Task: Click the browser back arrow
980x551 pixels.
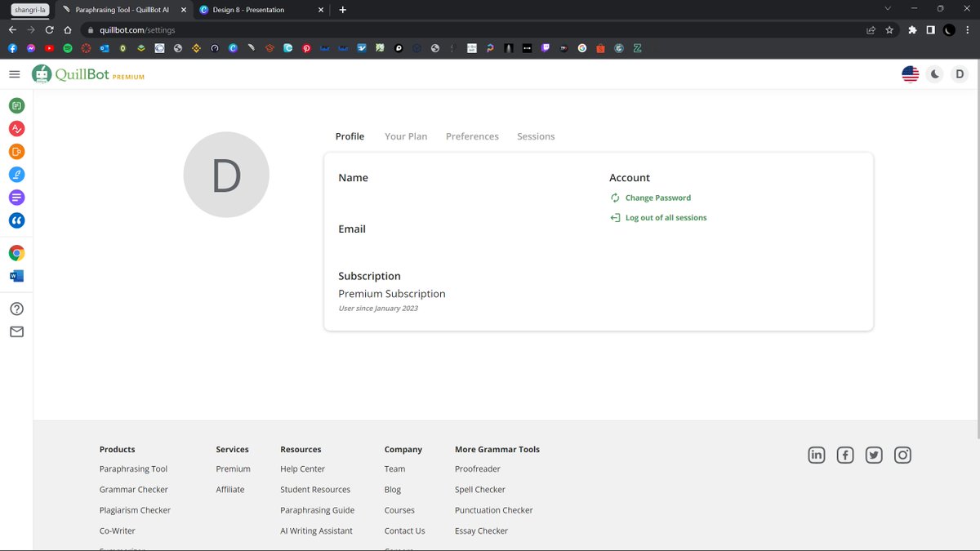Action: [x=12, y=29]
